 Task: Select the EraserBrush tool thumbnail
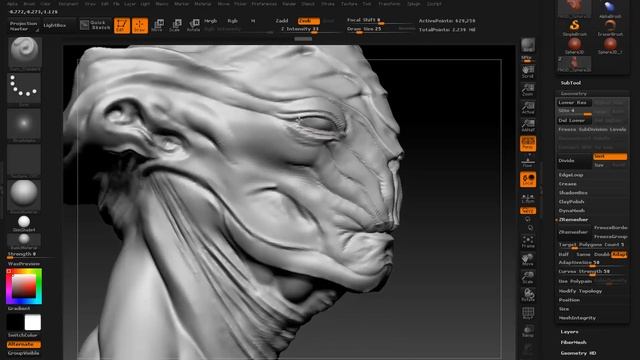click(x=610, y=27)
